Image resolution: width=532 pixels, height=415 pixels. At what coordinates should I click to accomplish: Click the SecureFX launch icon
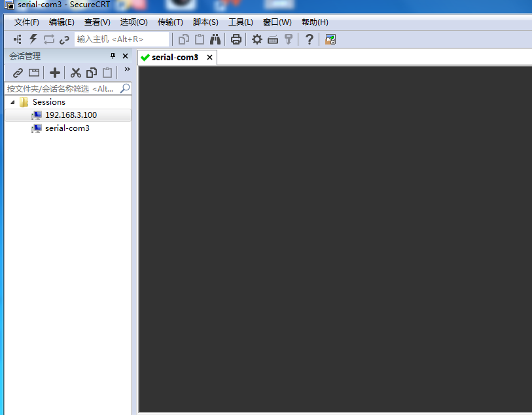coord(330,39)
